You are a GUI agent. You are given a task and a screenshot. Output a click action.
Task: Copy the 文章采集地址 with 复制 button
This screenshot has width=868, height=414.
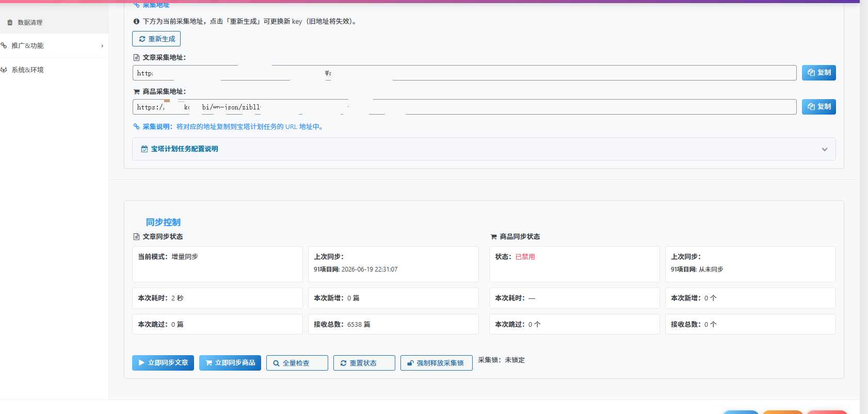819,73
